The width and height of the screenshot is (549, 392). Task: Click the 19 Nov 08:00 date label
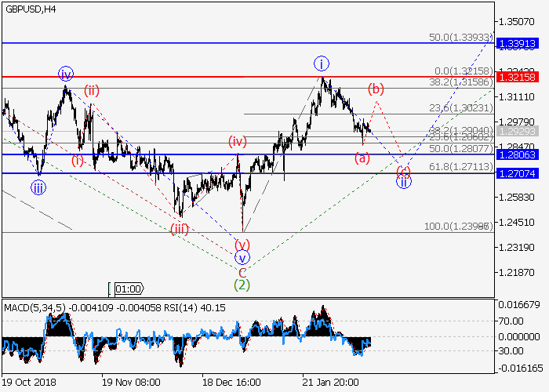click(x=131, y=382)
